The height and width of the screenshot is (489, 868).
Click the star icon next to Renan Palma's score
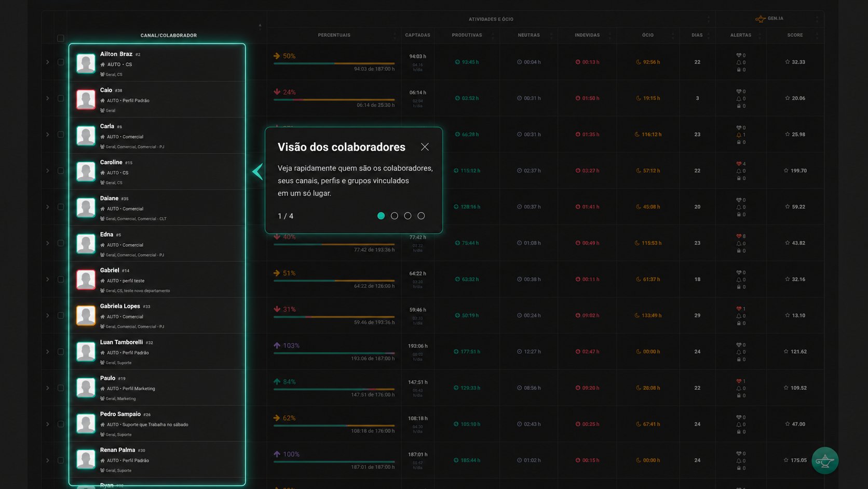(786, 460)
